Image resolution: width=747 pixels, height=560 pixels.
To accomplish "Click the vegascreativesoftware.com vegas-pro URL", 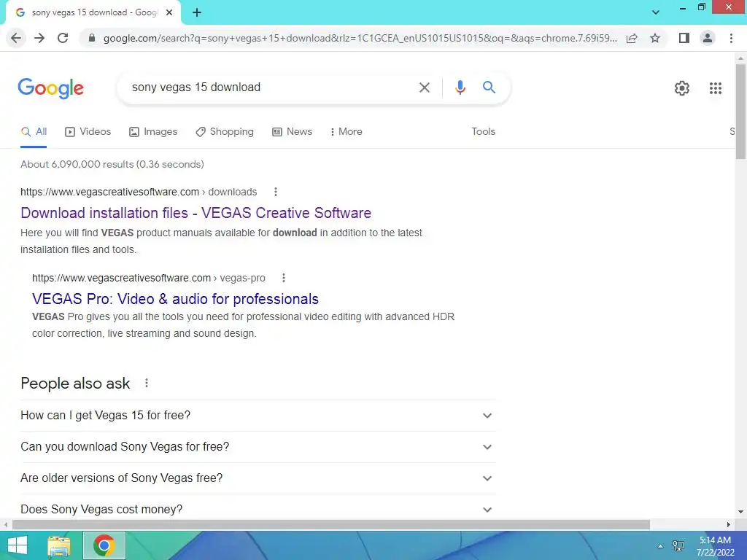I will tap(149, 278).
